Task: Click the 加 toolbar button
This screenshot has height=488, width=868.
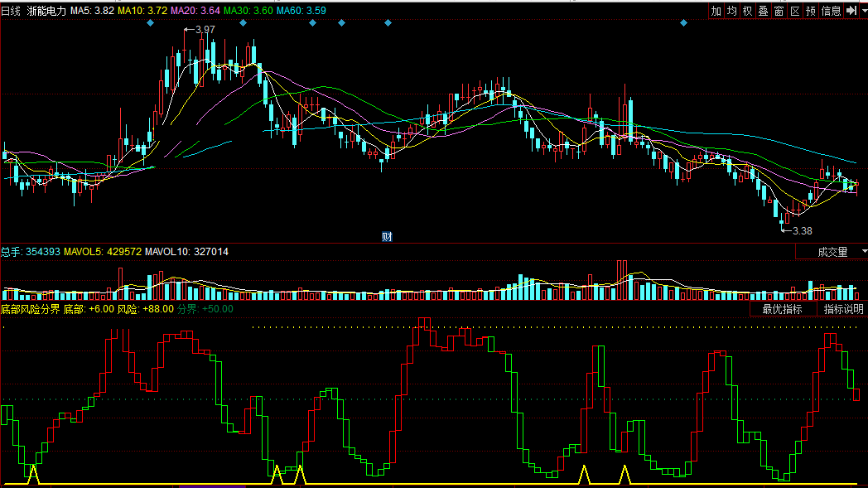Action: pyautogui.click(x=716, y=11)
